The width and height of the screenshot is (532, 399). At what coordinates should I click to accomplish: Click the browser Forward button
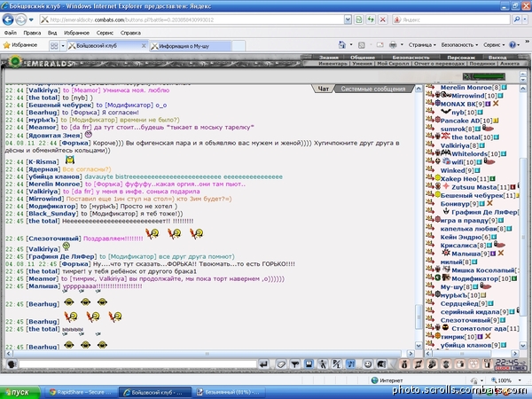click(x=20, y=20)
